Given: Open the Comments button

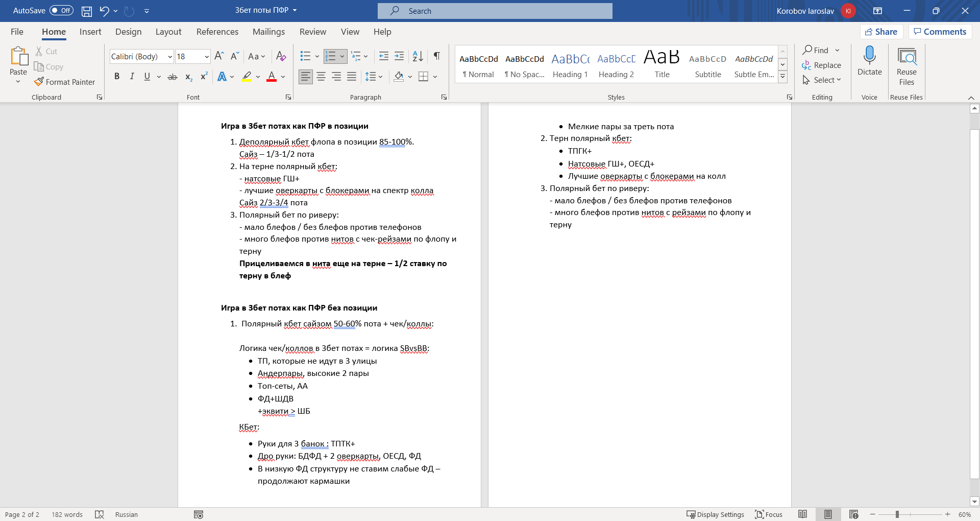Looking at the screenshot, I should click(x=940, y=32).
